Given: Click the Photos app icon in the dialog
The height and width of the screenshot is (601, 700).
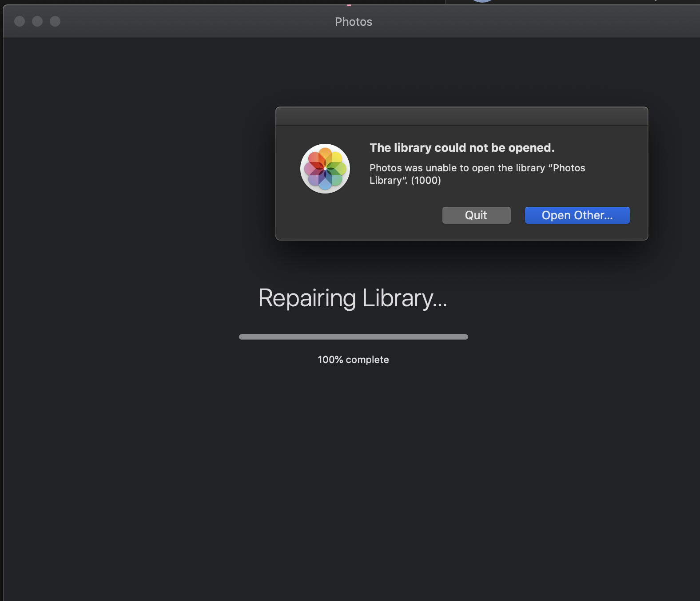Looking at the screenshot, I should point(325,169).
